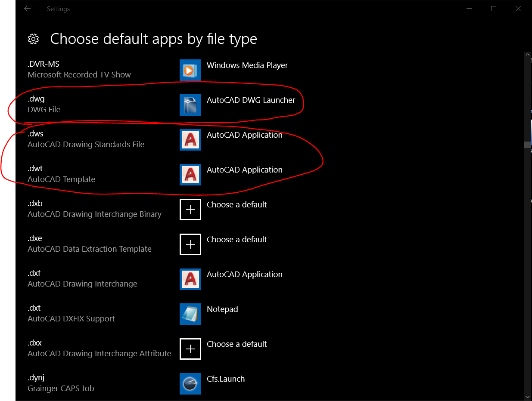Minimize the Settings window
532x401 pixels.
(x=470, y=9)
